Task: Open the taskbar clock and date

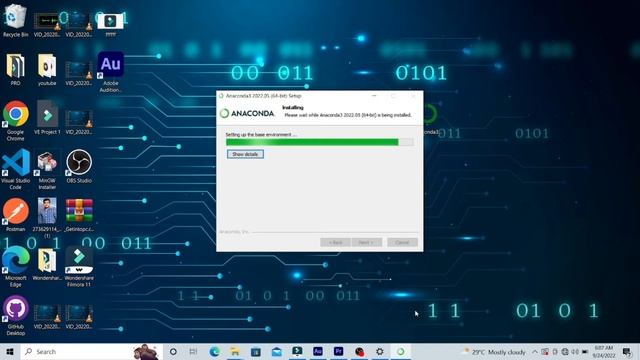Action: coord(604,352)
